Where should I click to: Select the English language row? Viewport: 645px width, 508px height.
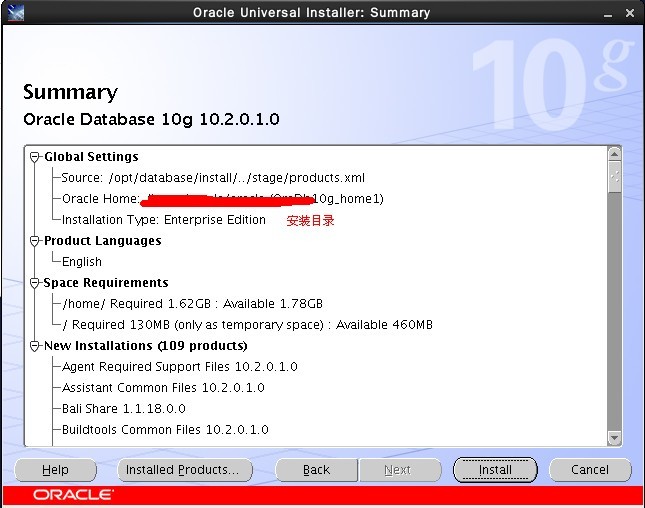81,262
